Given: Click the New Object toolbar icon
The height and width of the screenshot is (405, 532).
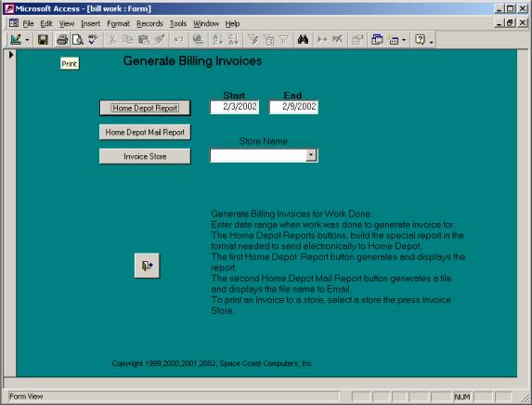Looking at the screenshot, I should point(394,40).
